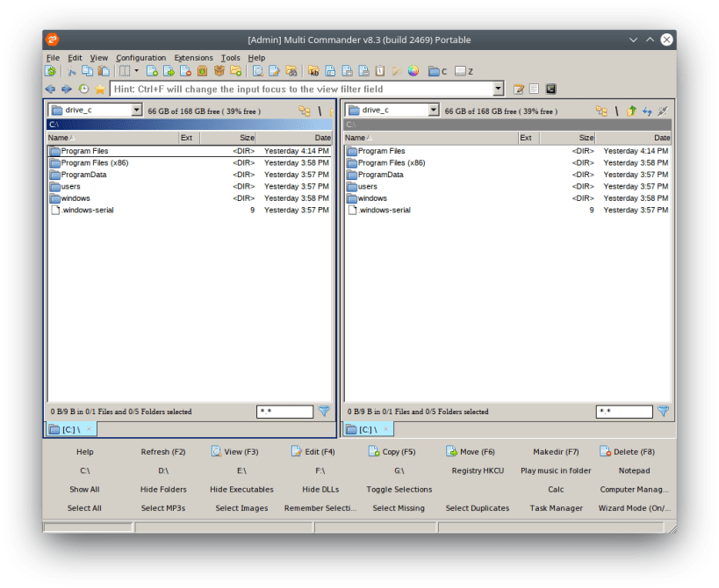
Task: Click the file with green arrow icon
Action: pyautogui.click(x=169, y=71)
